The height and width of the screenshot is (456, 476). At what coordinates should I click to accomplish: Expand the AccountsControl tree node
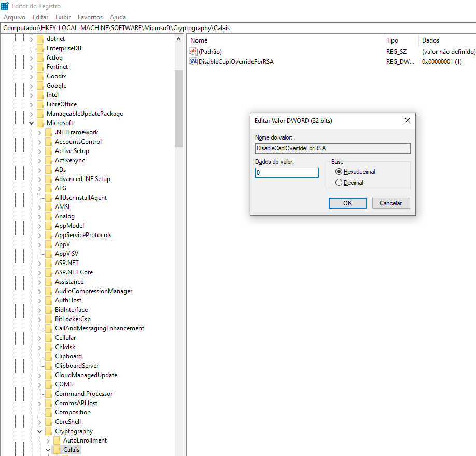(39, 142)
